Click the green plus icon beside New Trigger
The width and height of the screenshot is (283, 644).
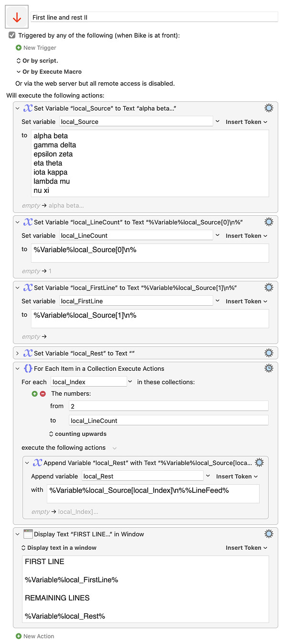19,48
